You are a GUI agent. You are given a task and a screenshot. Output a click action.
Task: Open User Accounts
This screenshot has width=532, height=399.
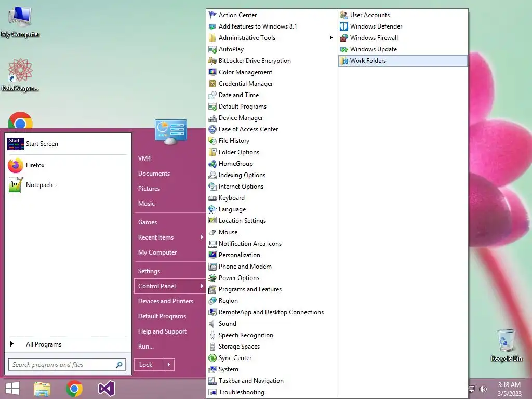403,15
